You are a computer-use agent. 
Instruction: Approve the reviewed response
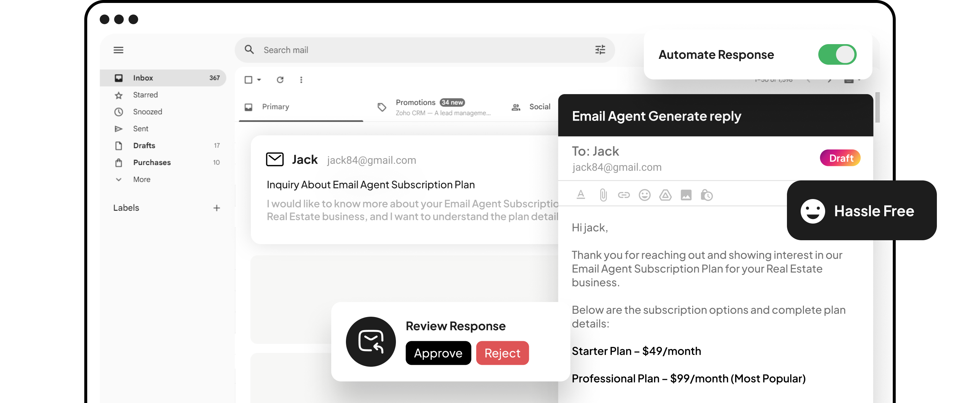(438, 353)
